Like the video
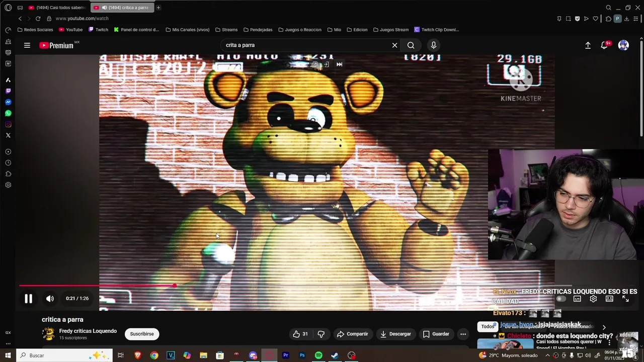Screen dimensions: 644x362 coord(300,334)
